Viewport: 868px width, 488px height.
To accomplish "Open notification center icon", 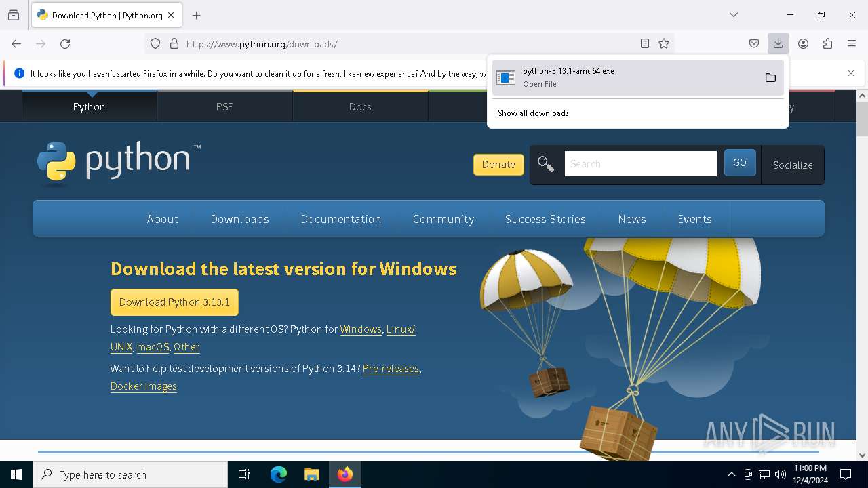I will click(x=846, y=474).
